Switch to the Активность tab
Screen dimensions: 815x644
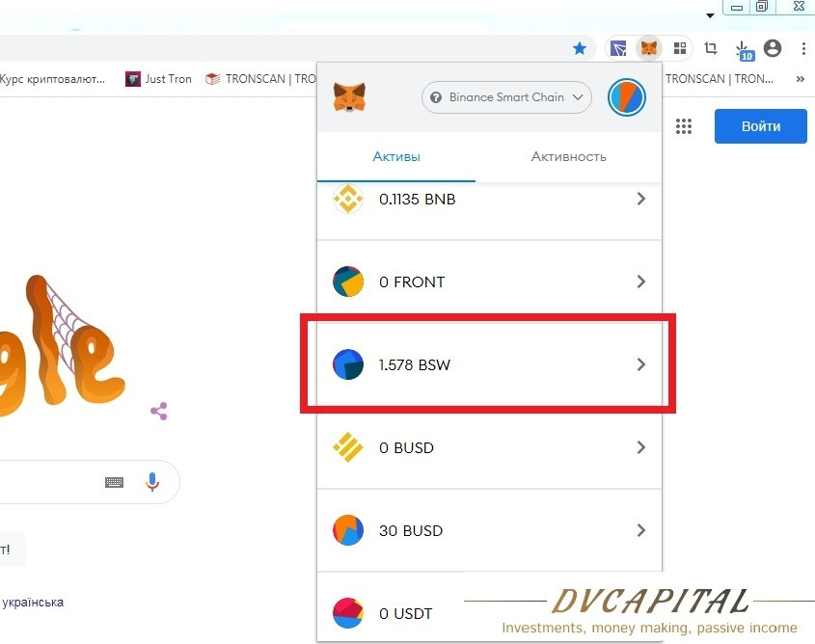(x=569, y=157)
